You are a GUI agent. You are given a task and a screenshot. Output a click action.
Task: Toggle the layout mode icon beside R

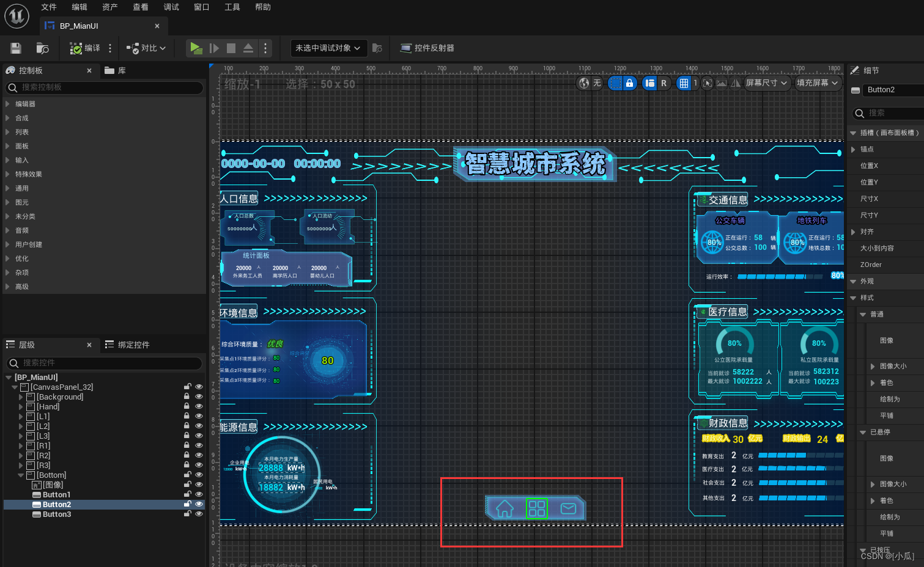(x=649, y=83)
